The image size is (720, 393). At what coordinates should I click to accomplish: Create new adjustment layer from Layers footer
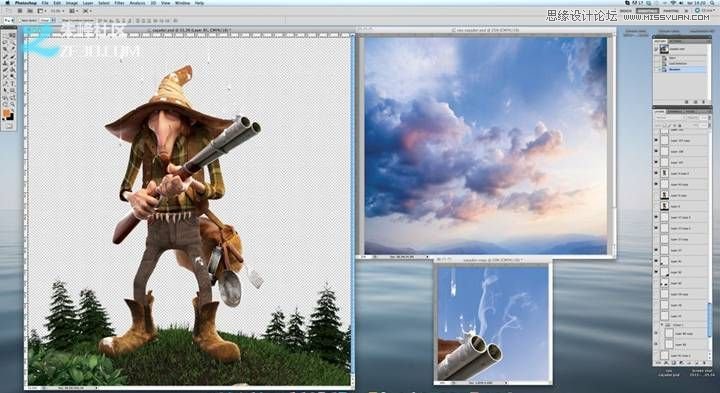(x=681, y=363)
